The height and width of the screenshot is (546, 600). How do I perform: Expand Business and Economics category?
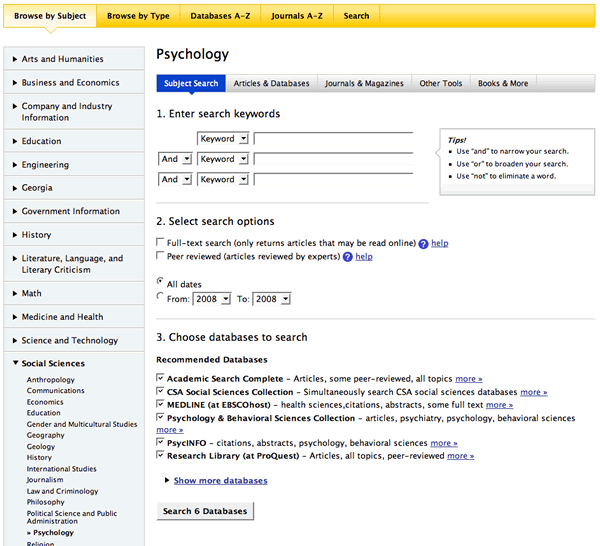[x=74, y=83]
